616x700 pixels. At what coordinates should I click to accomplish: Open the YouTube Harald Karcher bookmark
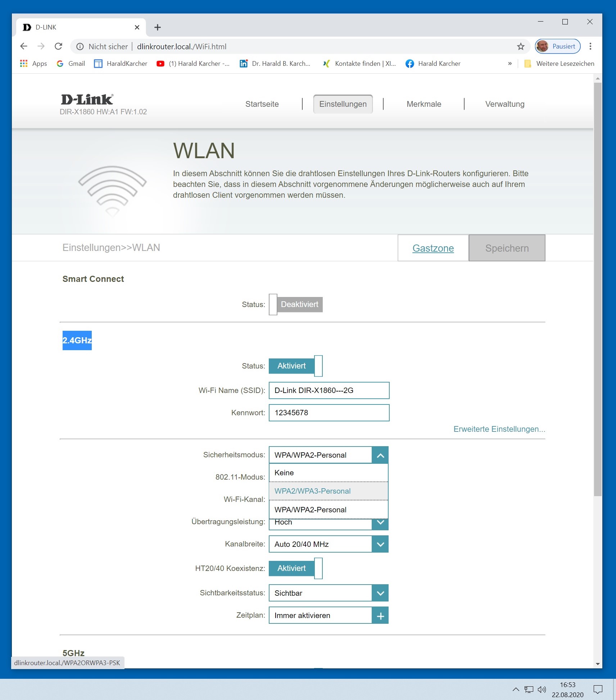[x=193, y=64]
